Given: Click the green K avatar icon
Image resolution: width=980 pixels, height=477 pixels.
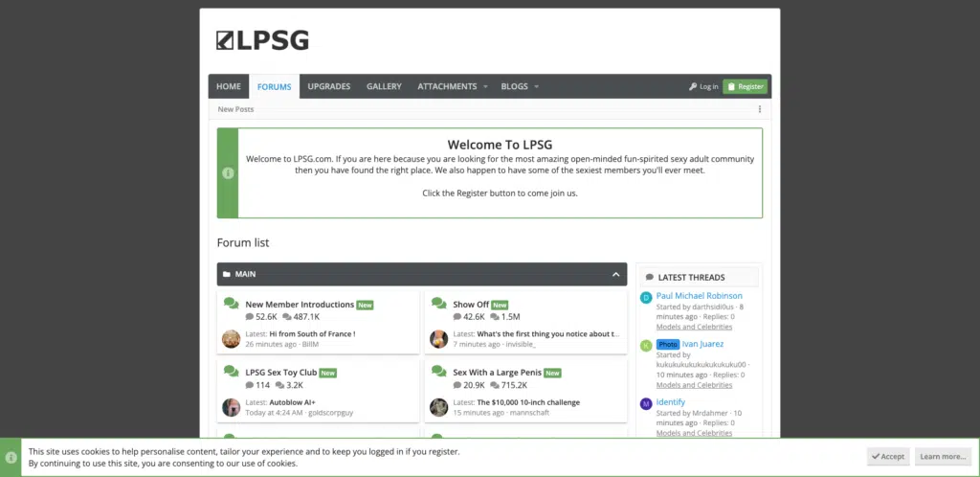Looking at the screenshot, I should (646, 345).
